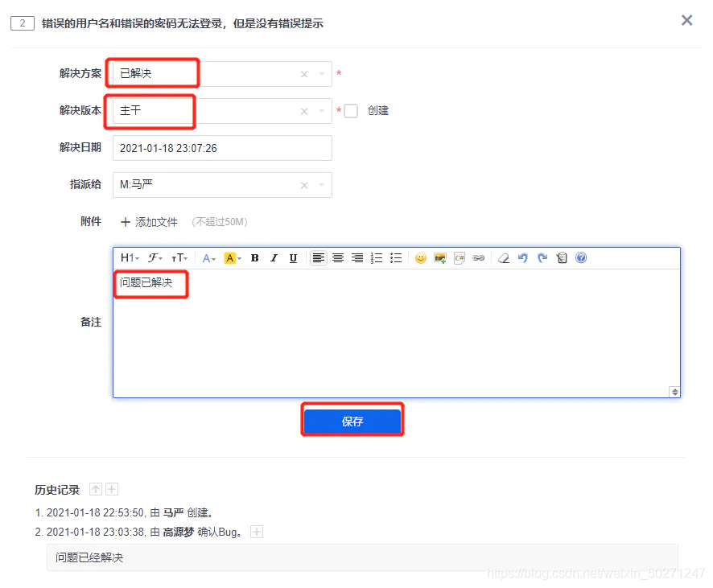Image resolution: width=713 pixels, height=588 pixels.
Task: Click inside the 备注 text area
Action: (397, 334)
